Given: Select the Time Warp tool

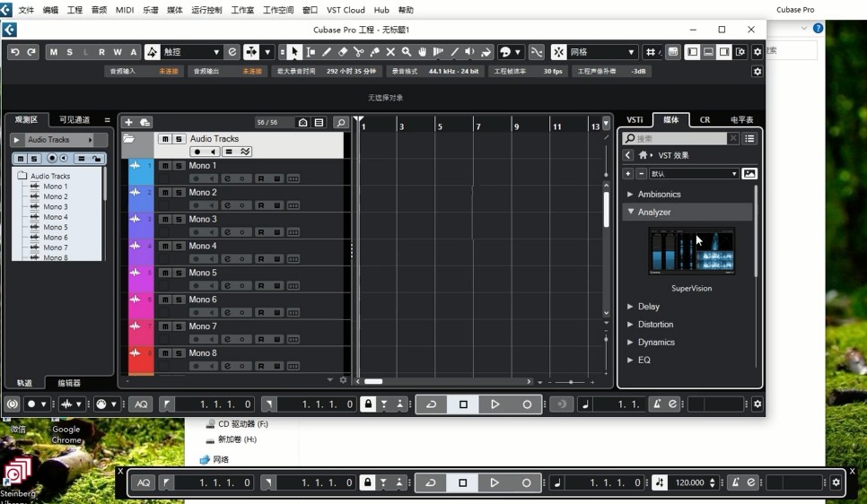Looking at the screenshot, I should 439,52.
